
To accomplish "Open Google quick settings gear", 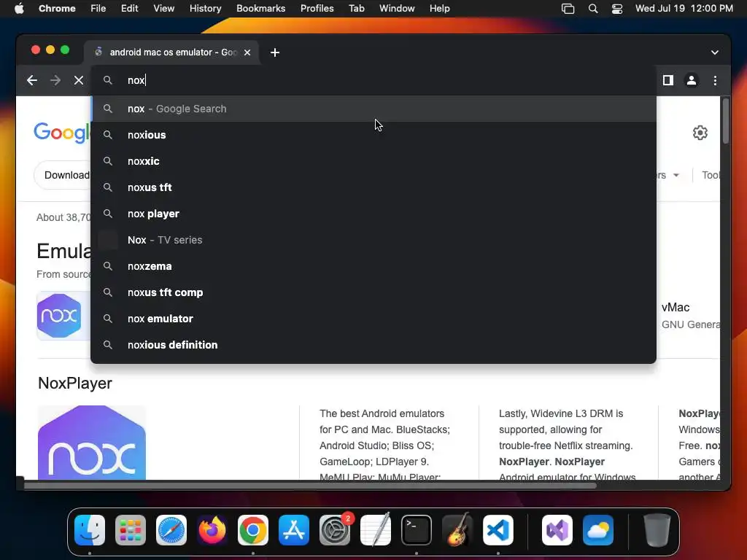I will click(x=700, y=133).
